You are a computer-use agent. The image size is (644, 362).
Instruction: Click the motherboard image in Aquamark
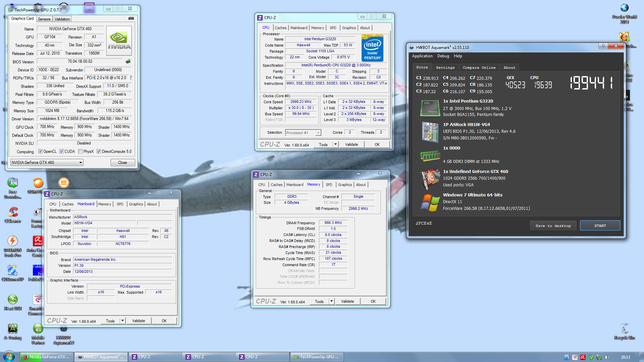[x=430, y=132]
